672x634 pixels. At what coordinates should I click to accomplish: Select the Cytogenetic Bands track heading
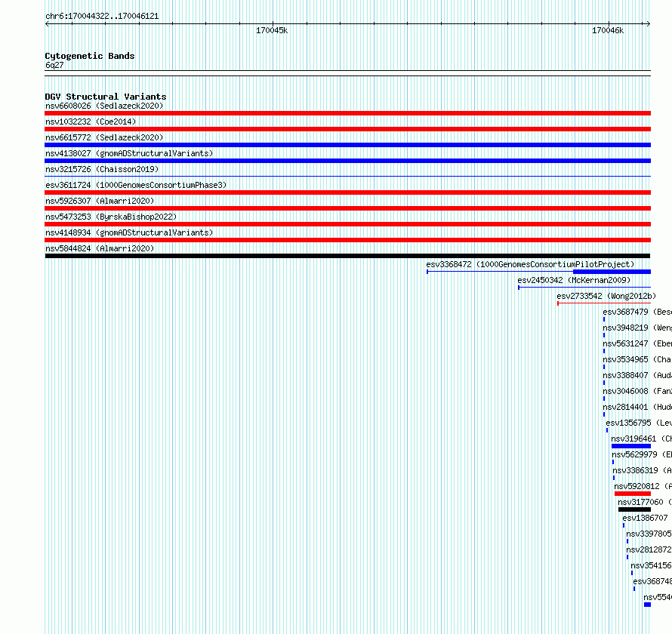(x=90, y=56)
